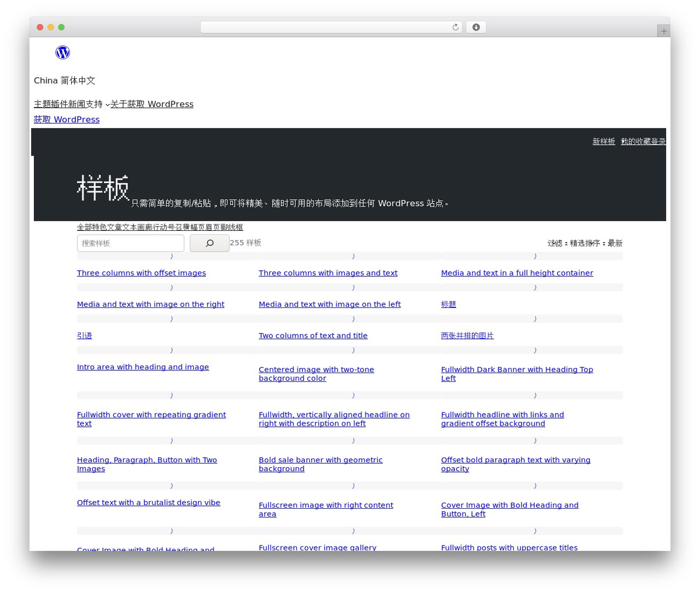Open Media and text with image on the left

330,304
